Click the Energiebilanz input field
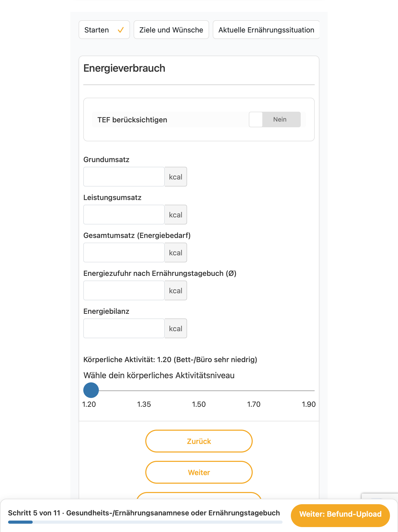The width and height of the screenshot is (398, 532). 124,328
